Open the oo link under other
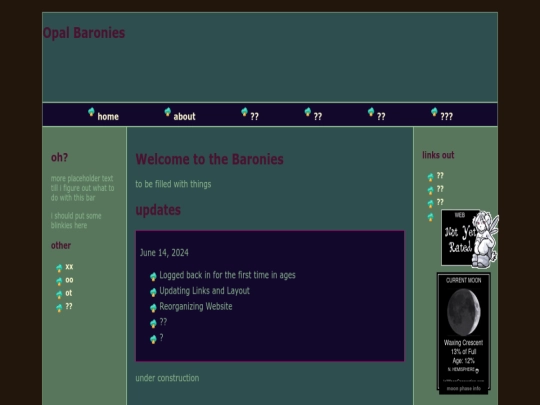 69,280
